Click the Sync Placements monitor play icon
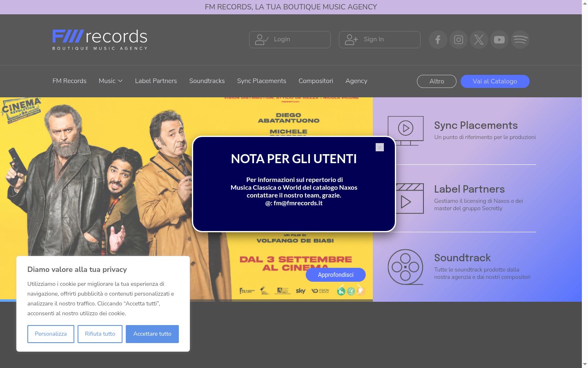This screenshot has width=588, height=368. (x=405, y=130)
